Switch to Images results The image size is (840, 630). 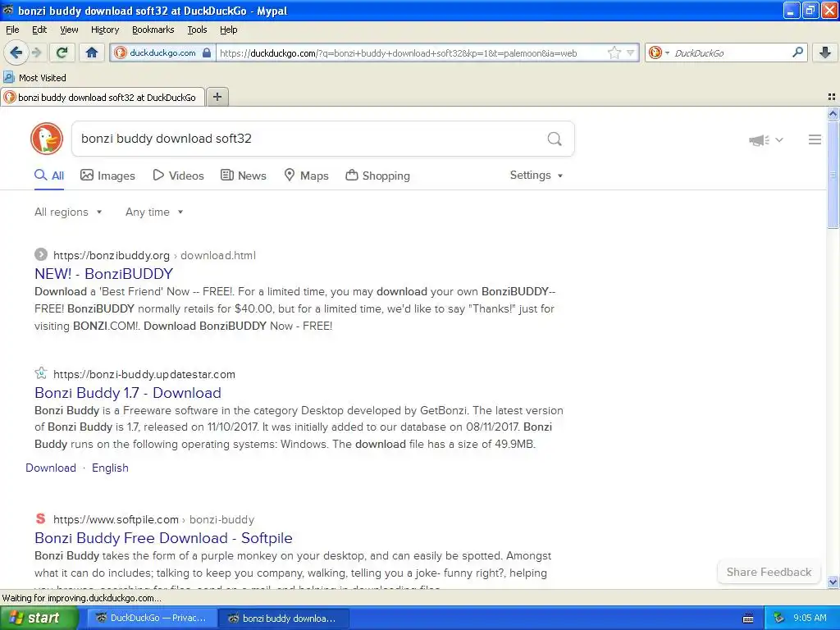click(107, 176)
